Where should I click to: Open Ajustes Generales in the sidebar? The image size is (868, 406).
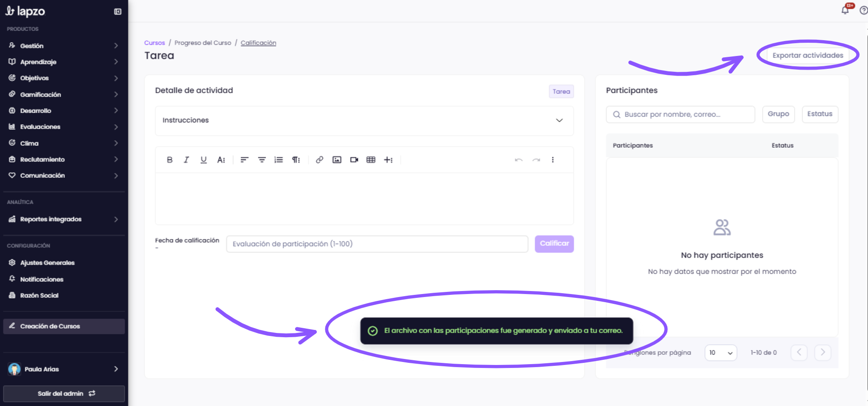tap(64, 263)
